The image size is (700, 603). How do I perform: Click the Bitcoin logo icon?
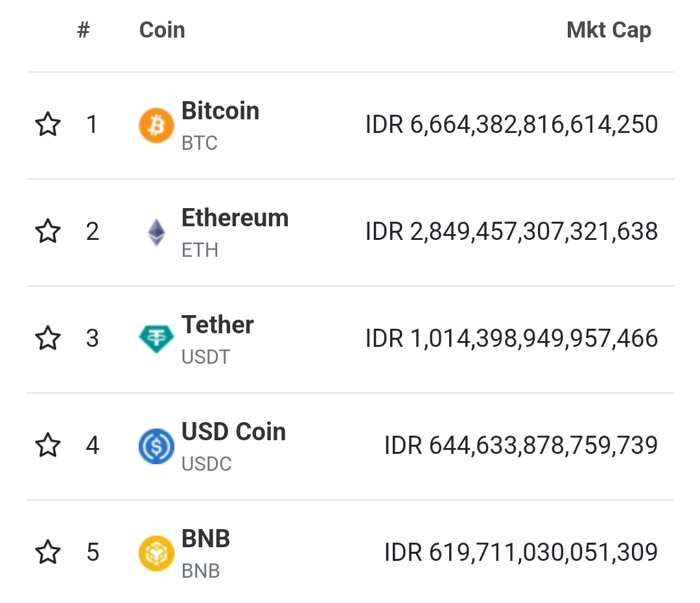pyautogui.click(x=156, y=125)
